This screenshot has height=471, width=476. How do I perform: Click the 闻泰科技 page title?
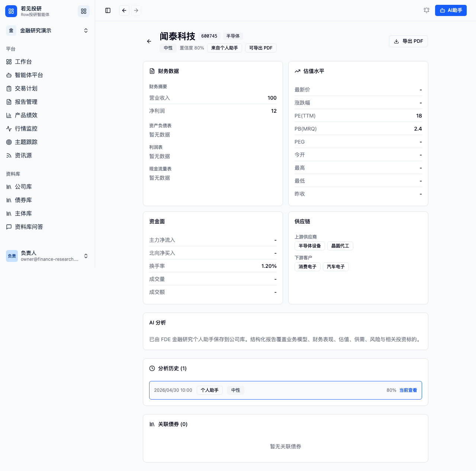pyautogui.click(x=177, y=36)
